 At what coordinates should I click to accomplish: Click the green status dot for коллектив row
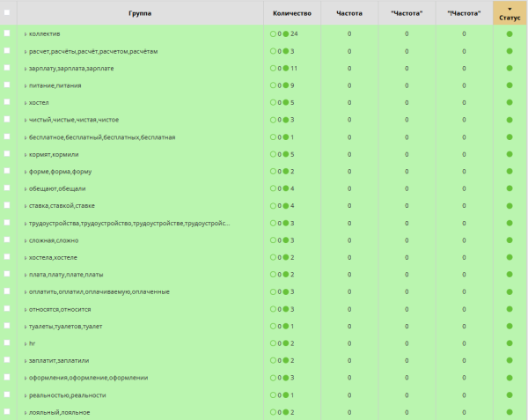tap(510, 33)
